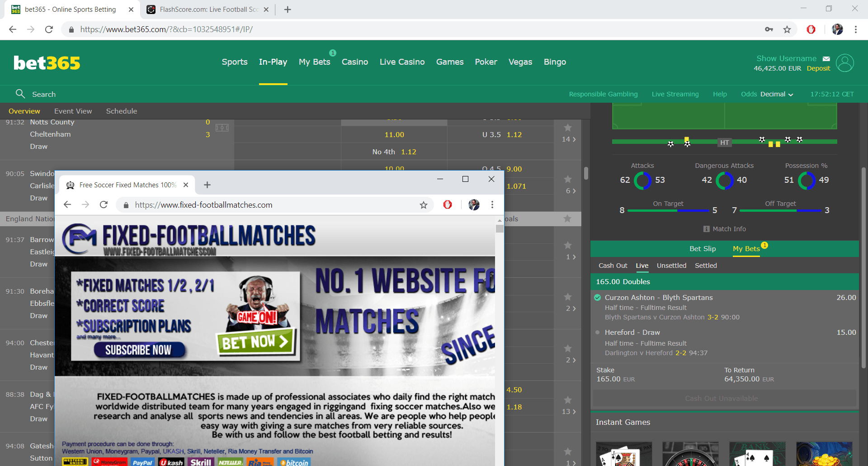This screenshot has height=466, width=868.
Task: Click the bet365 logo
Action: [47, 63]
